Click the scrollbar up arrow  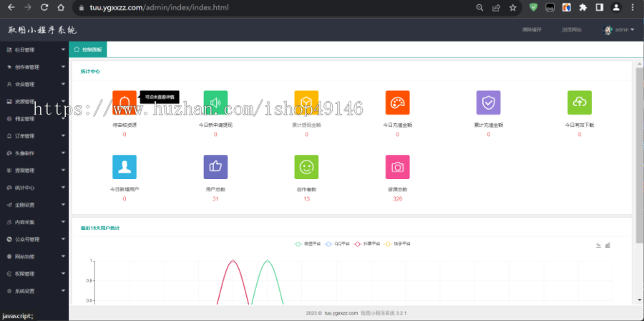pos(640,64)
